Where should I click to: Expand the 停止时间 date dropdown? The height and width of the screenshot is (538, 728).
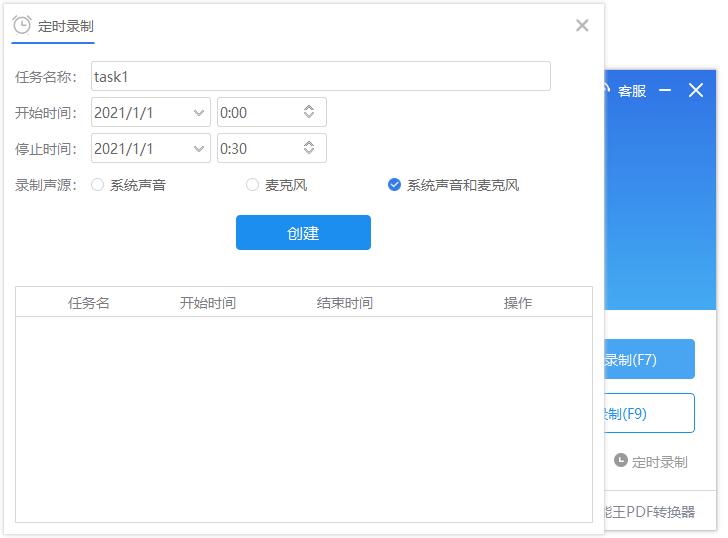point(198,148)
